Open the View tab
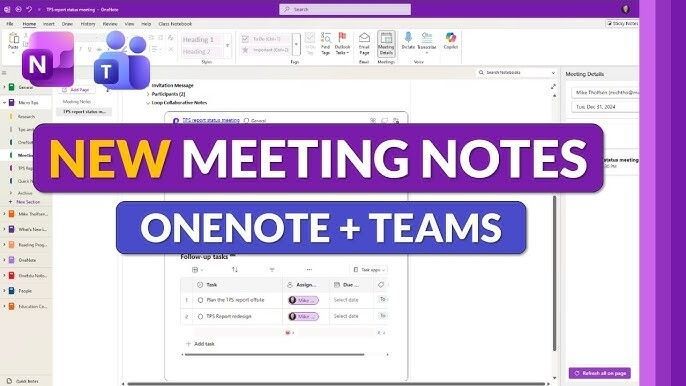Viewport: 686px width, 386px height. click(130, 24)
